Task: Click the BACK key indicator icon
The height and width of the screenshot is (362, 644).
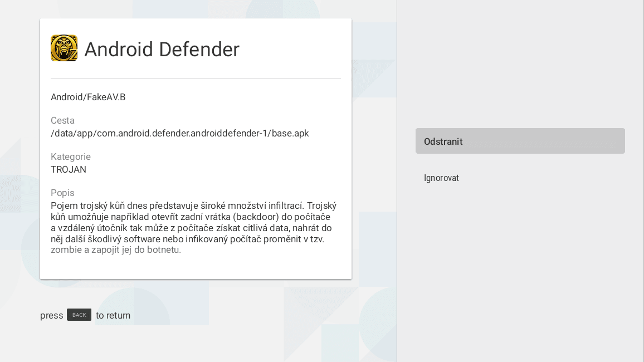Action: (x=79, y=315)
